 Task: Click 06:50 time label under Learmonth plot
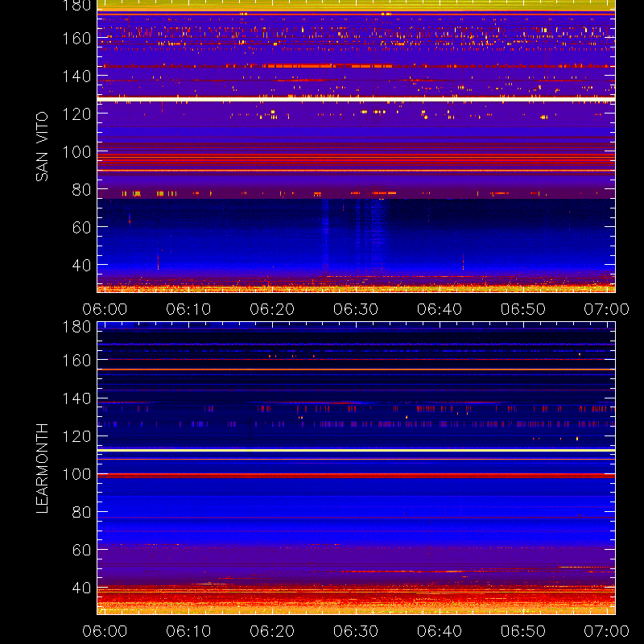pyautogui.click(x=522, y=631)
